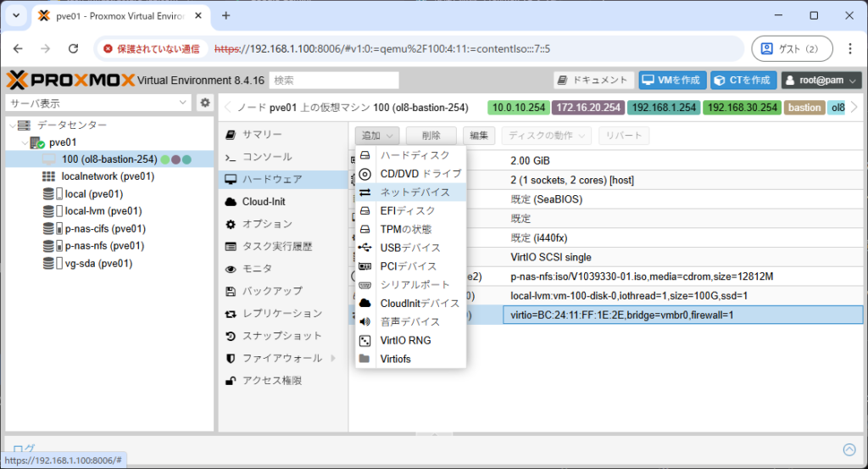Image resolution: width=868 pixels, height=469 pixels.
Task: Click the browser reload icon
Action: click(x=73, y=48)
